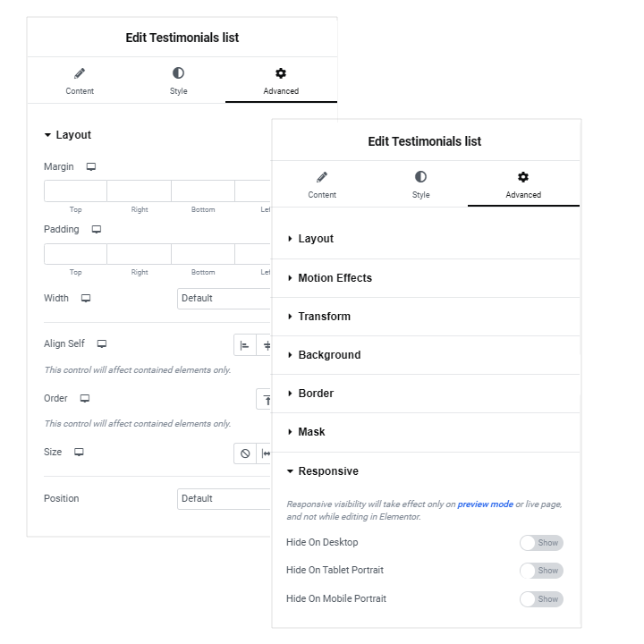Screen dimensions: 644x644
Task: Switch to Content tab in left panel
Action: coord(80,80)
